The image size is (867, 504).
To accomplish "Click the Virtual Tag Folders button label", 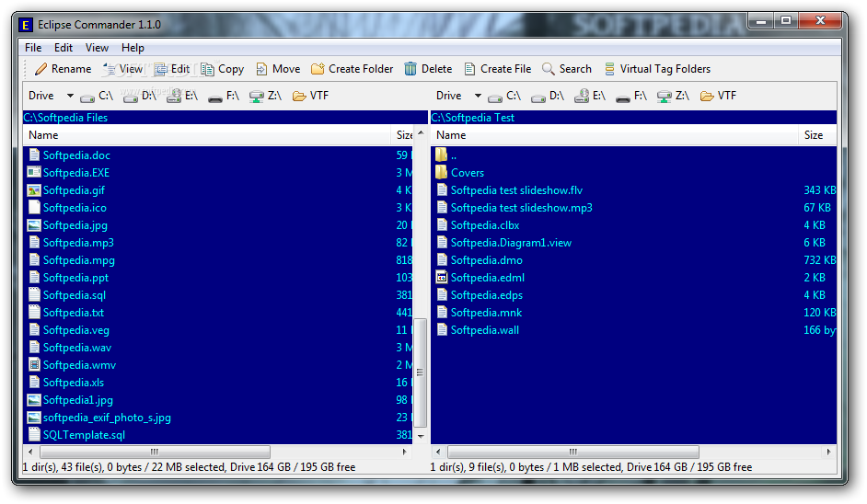I will [665, 69].
